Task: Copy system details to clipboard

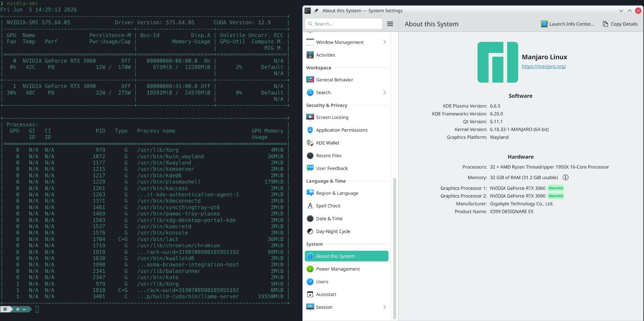Action: click(620, 24)
